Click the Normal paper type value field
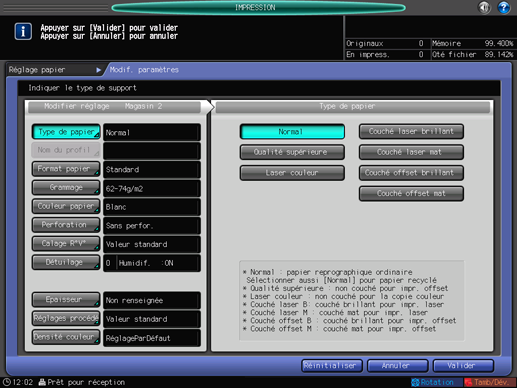517x388 pixels. [152, 132]
